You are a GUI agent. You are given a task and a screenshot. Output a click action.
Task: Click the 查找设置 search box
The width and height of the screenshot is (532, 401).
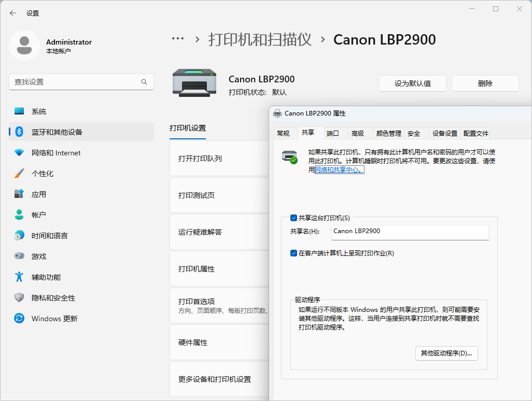click(81, 82)
